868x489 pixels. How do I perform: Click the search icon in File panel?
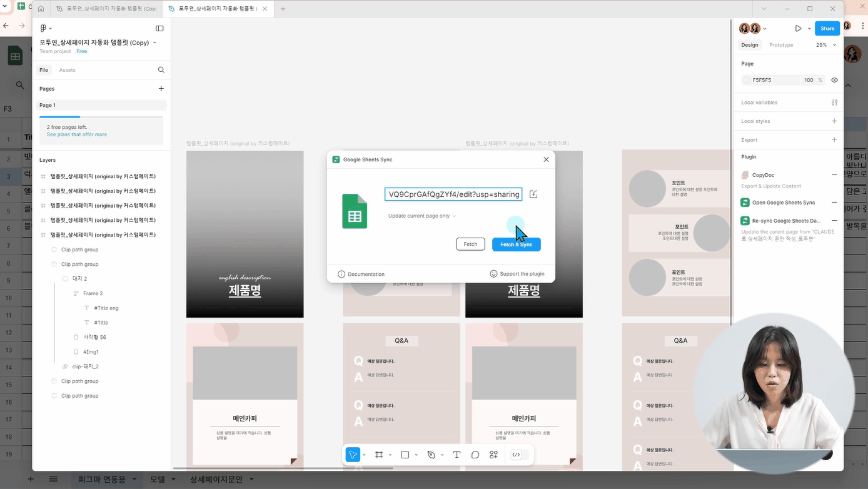click(x=161, y=70)
